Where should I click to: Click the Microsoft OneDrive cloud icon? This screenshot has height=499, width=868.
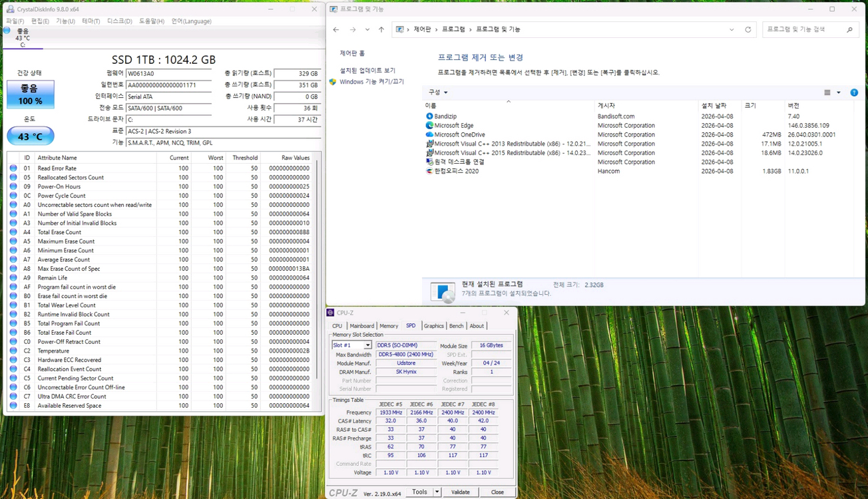(429, 135)
